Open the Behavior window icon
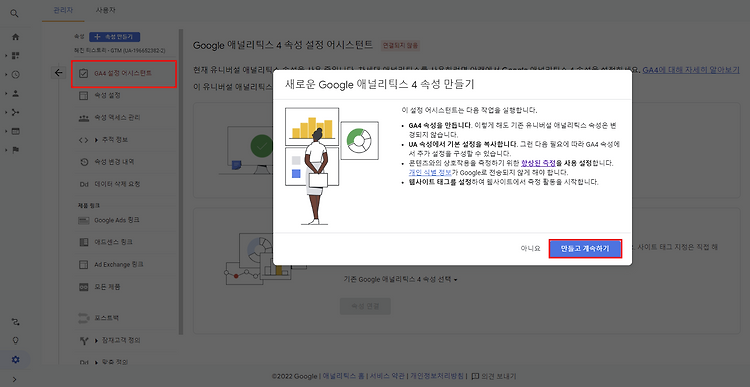This screenshot has width=750, height=387. (x=15, y=131)
